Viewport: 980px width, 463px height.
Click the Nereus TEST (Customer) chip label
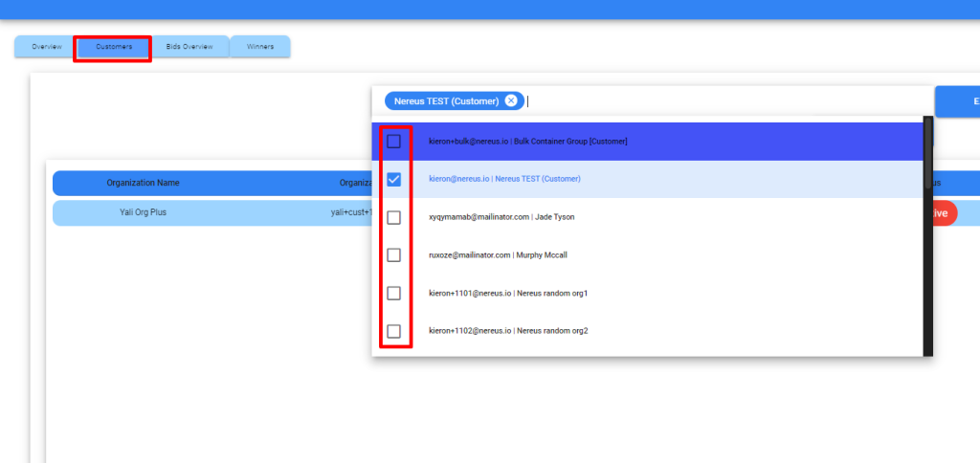click(x=446, y=101)
